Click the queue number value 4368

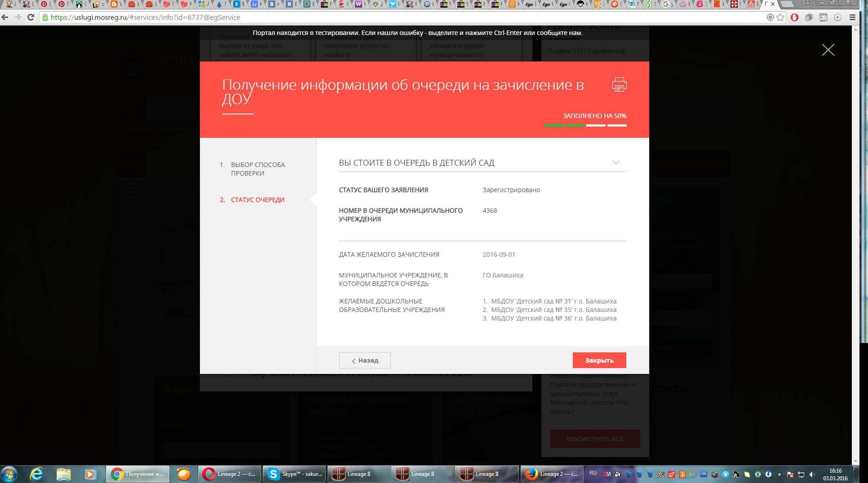490,211
